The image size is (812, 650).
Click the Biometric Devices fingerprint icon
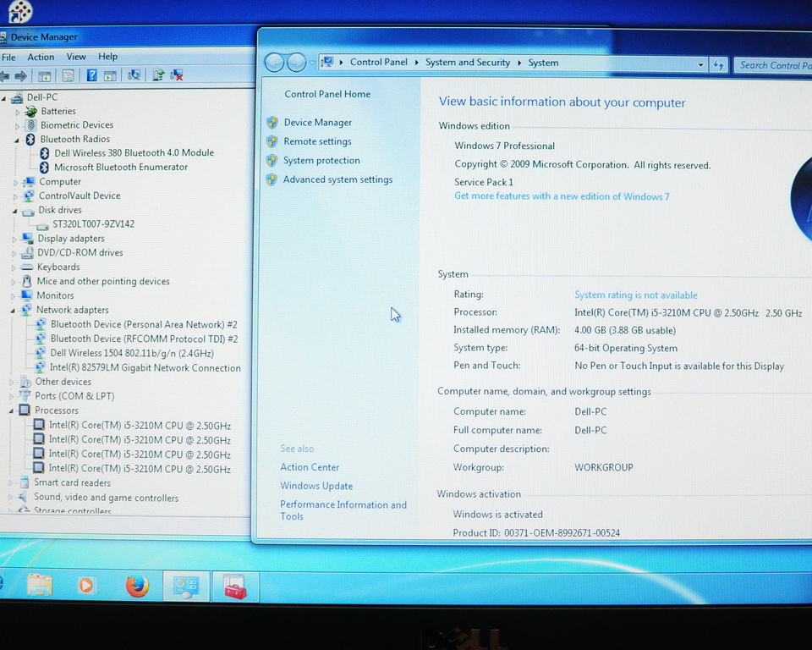pyautogui.click(x=31, y=125)
